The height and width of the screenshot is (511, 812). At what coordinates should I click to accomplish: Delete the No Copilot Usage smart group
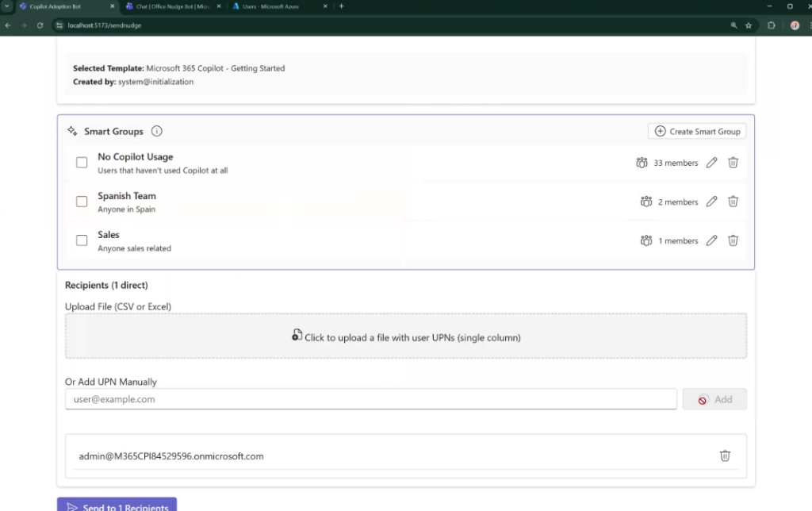[x=733, y=163]
